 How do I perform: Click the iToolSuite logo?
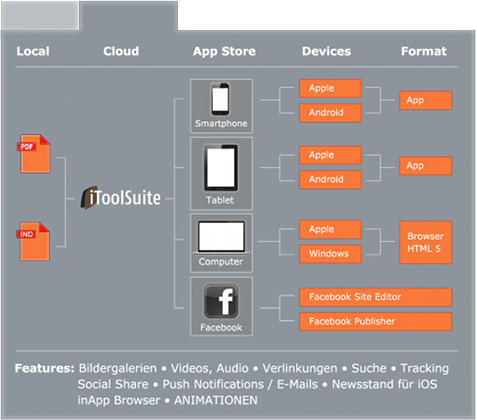tap(121, 197)
